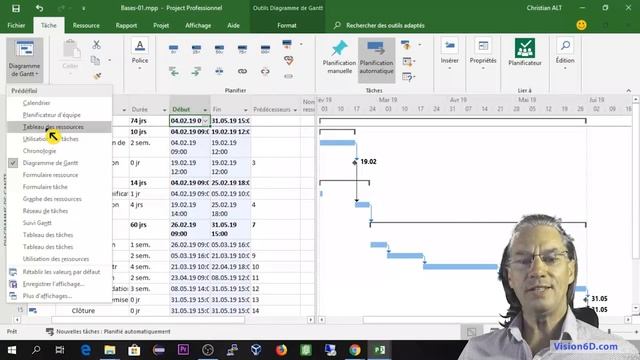
Task: Toggle checked Diagramme de Gantt view
Action: tap(50, 163)
